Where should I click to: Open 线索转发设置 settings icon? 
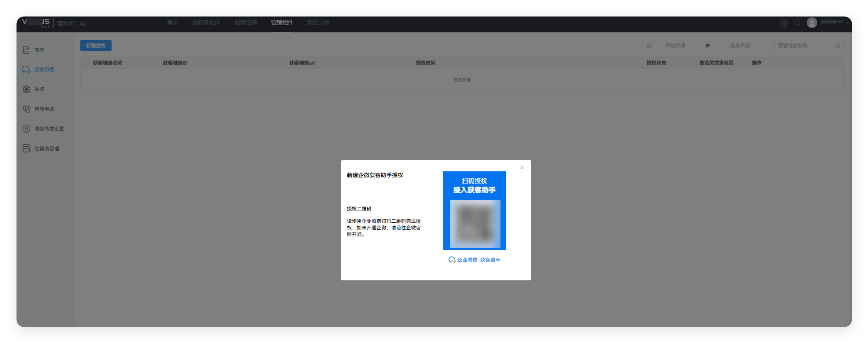click(x=26, y=129)
